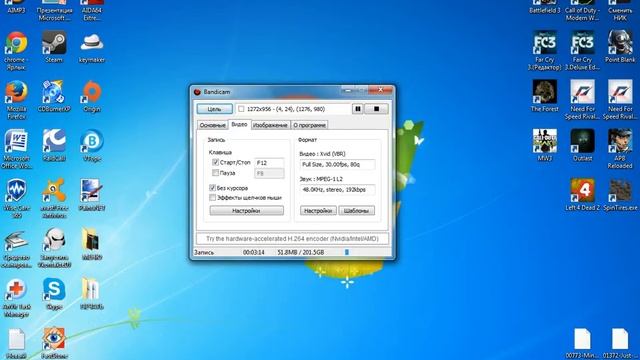Open the hardware-accelerated H.264 encoder banner
Screen dimensions: 640x360
292,239
